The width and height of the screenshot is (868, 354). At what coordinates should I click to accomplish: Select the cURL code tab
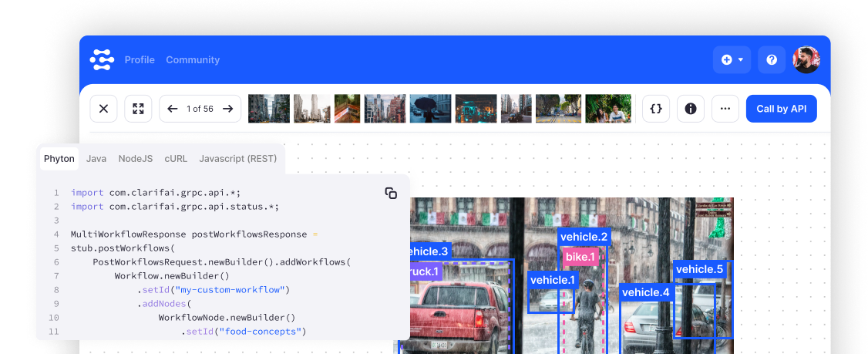176,158
